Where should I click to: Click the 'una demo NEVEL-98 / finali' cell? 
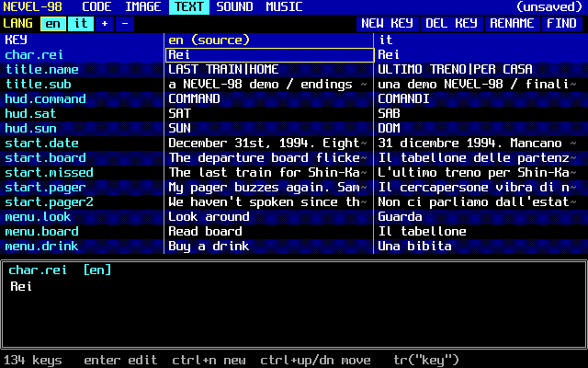coord(481,84)
